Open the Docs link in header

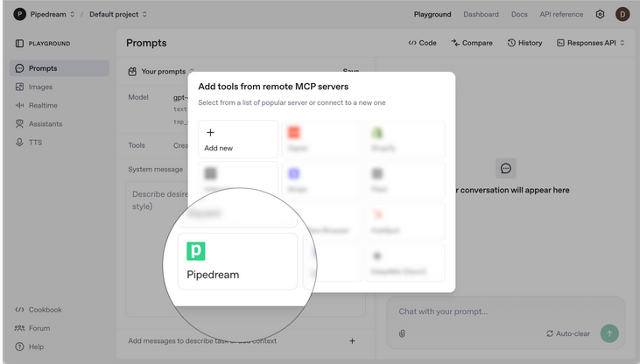(x=519, y=14)
